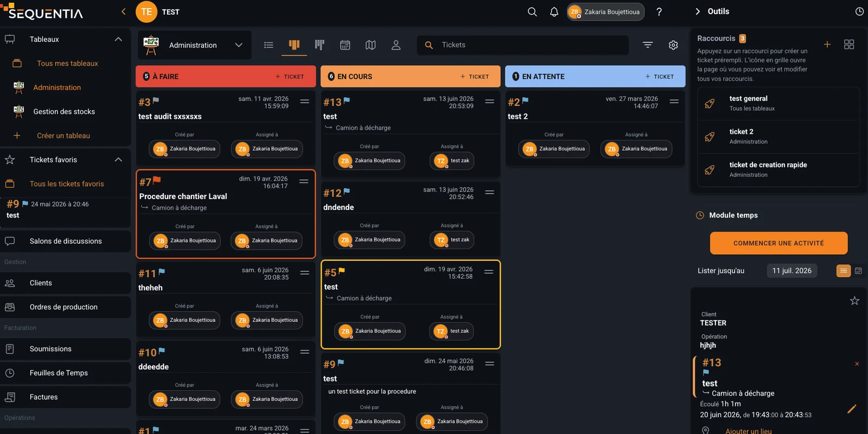Click the Tickets search field

pyautogui.click(x=523, y=45)
